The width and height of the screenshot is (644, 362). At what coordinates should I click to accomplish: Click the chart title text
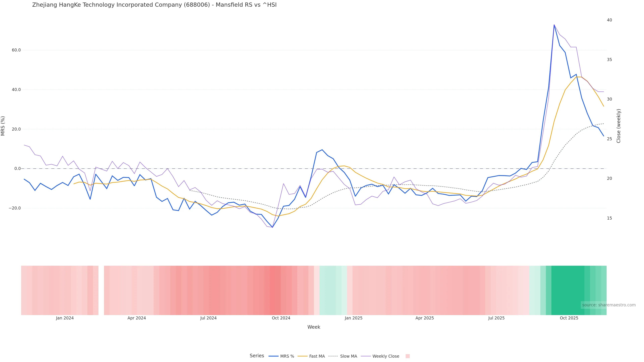click(154, 5)
